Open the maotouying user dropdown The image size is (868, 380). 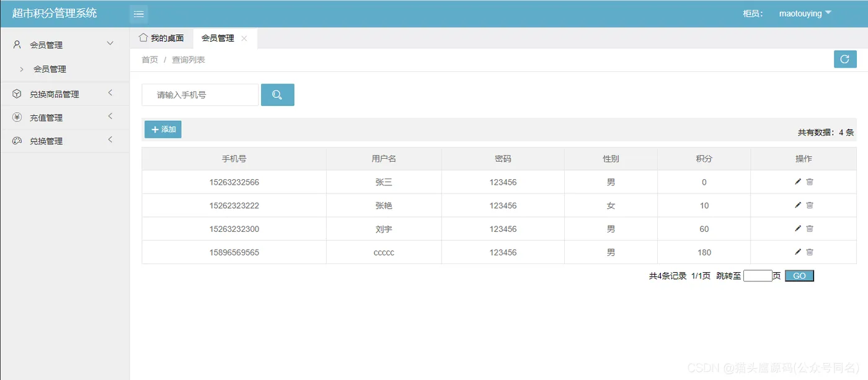click(805, 14)
